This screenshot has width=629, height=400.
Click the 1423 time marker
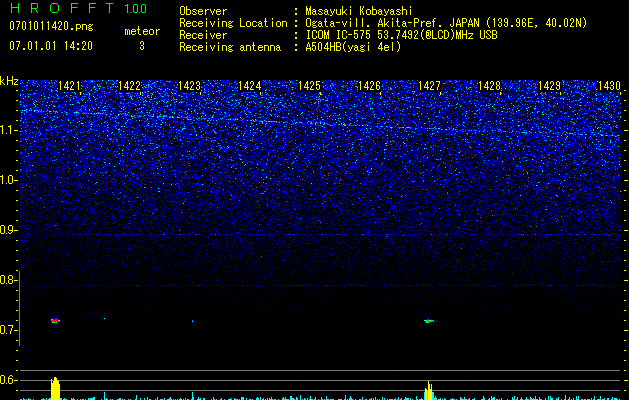pos(189,86)
